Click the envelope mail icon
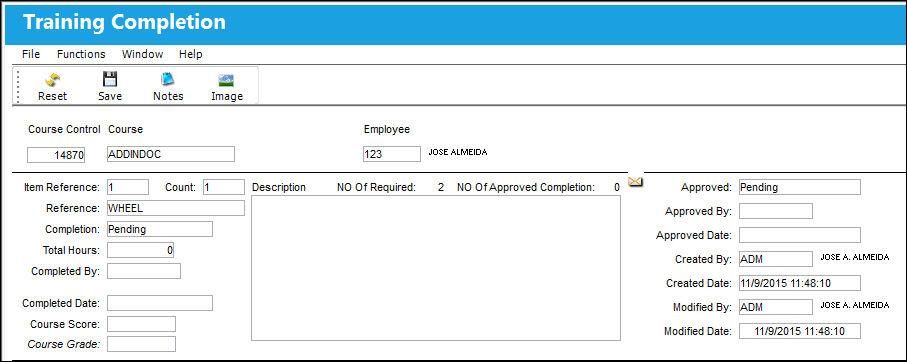This screenshot has width=907, height=362. (x=635, y=182)
